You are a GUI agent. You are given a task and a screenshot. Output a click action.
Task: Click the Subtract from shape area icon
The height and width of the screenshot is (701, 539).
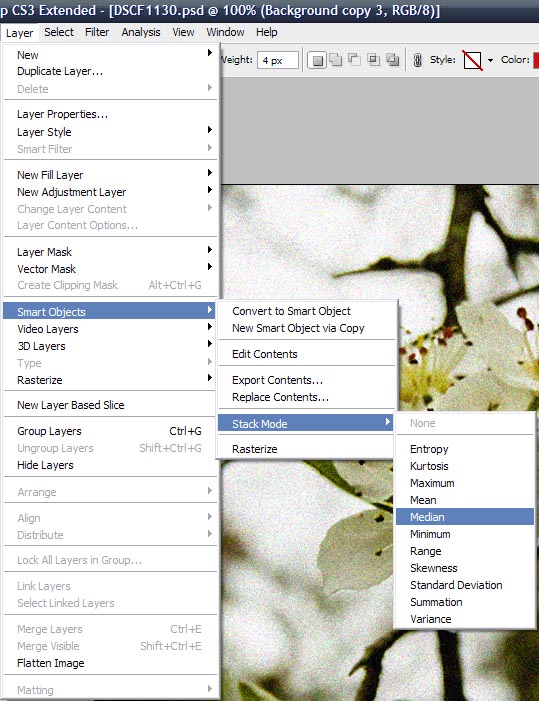coord(354,59)
